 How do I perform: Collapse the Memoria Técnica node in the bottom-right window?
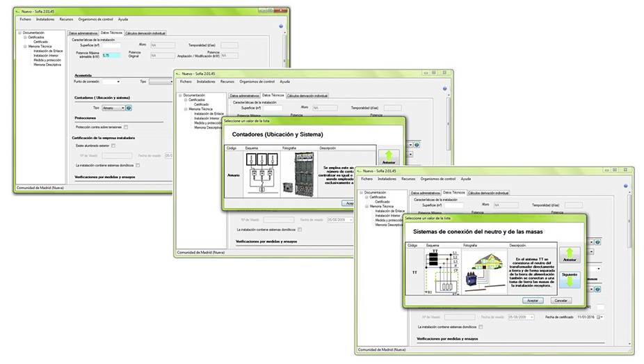click(x=367, y=206)
